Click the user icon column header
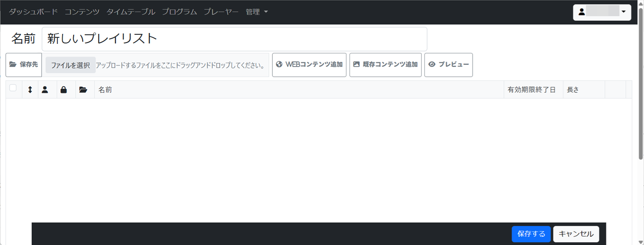This screenshot has width=644, height=245. (45, 90)
